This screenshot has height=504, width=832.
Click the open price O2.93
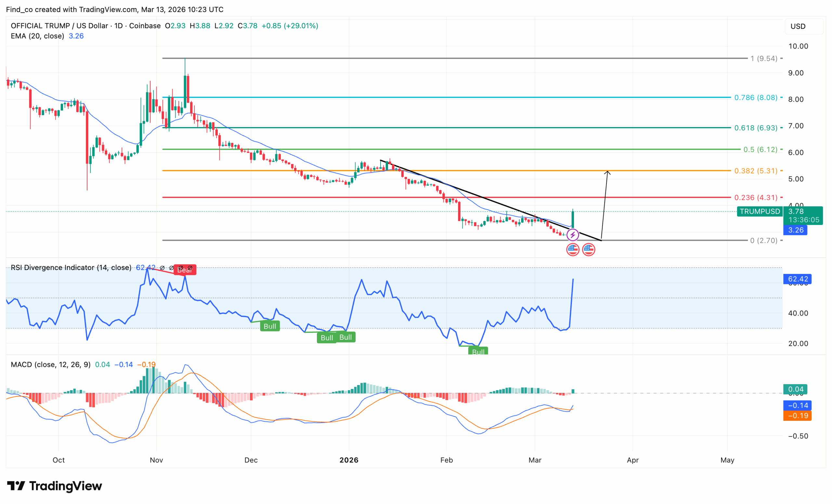[x=175, y=26]
